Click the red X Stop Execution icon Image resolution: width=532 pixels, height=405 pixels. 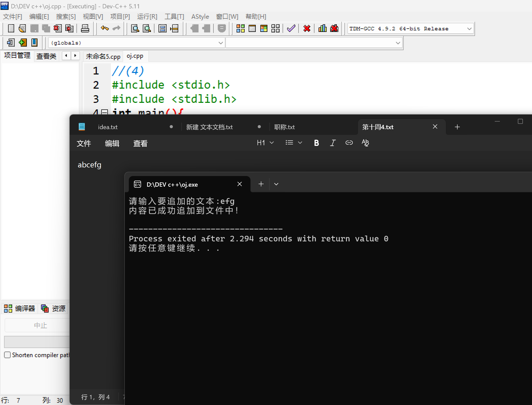click(307, 28)
